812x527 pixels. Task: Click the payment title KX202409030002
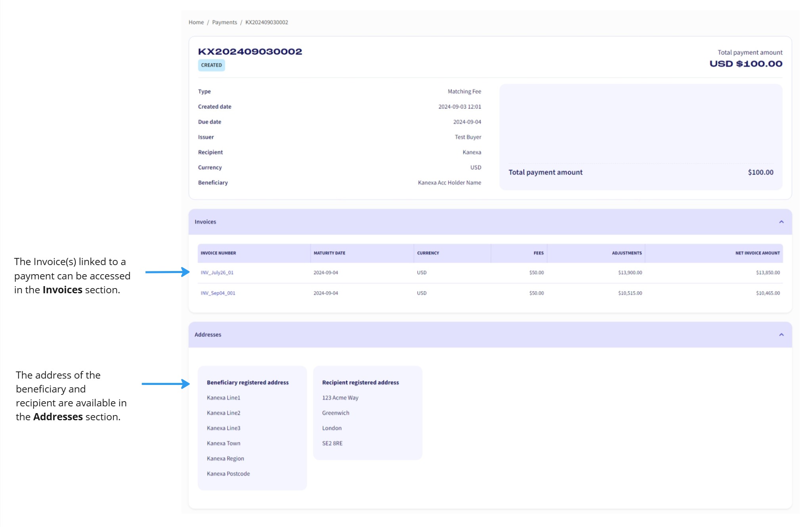click(x=250, y=51)
